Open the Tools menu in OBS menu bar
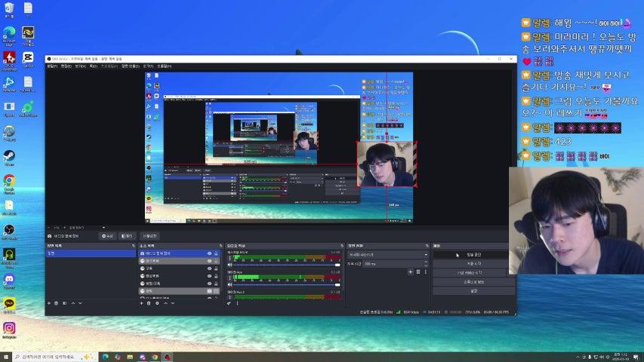 (147, 66)
